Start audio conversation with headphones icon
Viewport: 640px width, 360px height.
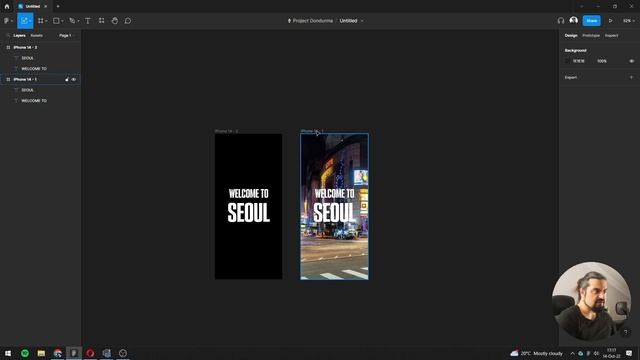561,21
